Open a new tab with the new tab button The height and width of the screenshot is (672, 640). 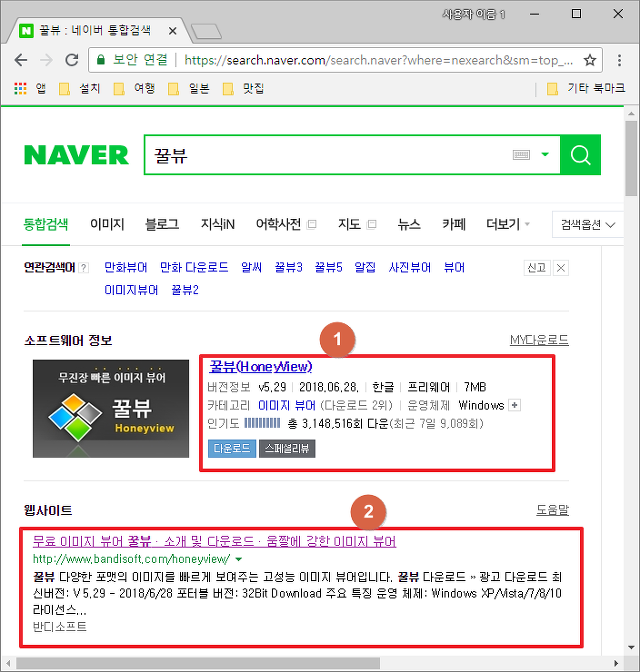coord(206,31)
